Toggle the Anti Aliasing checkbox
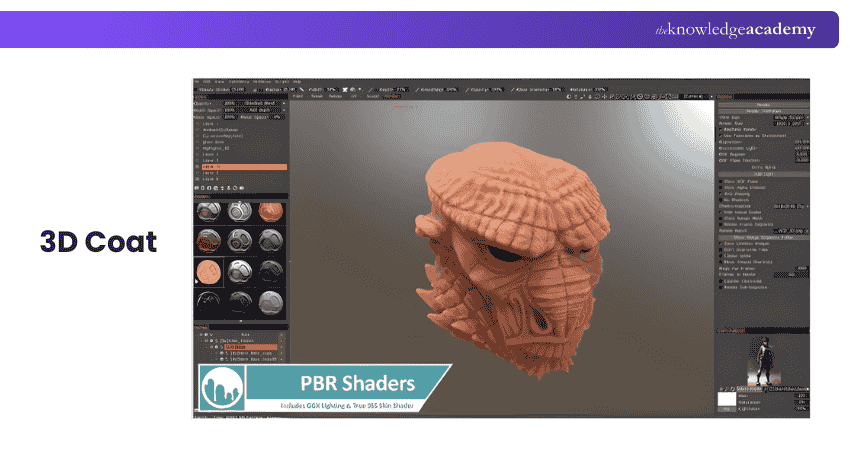 721,194
